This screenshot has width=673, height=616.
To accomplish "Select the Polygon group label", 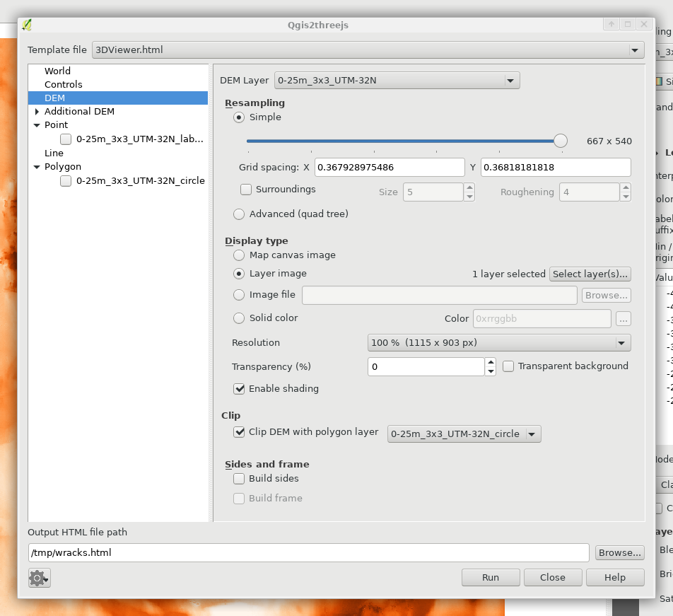I will click(63, 167).
